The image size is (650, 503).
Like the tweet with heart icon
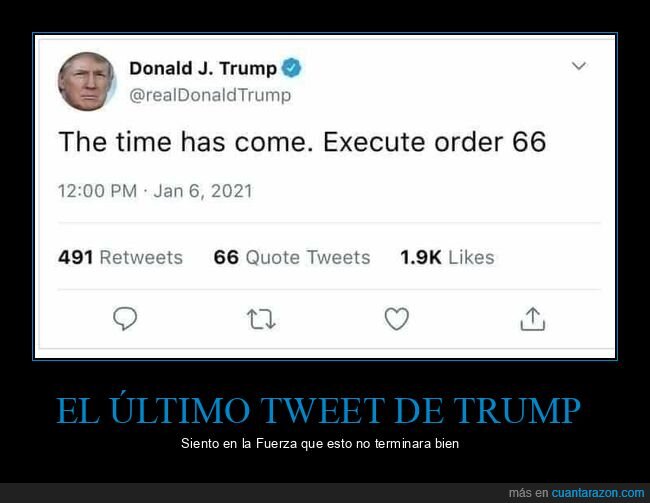397,318
